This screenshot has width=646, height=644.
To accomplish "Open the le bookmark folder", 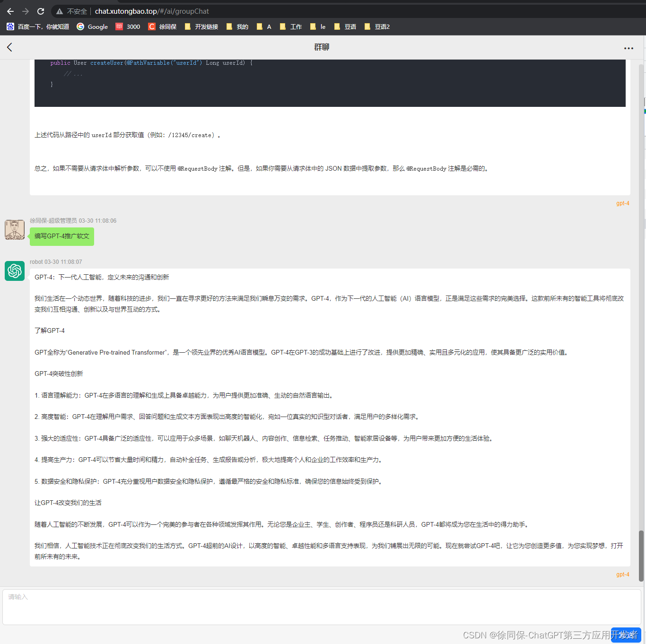I will pyautogui.click(x=318, y=27).
